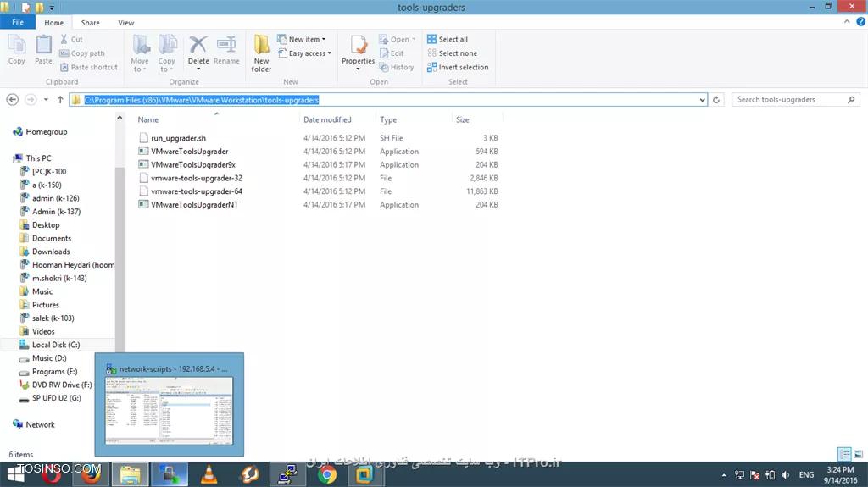
Task: Sort files by Name column header
Action: (147, 119)
